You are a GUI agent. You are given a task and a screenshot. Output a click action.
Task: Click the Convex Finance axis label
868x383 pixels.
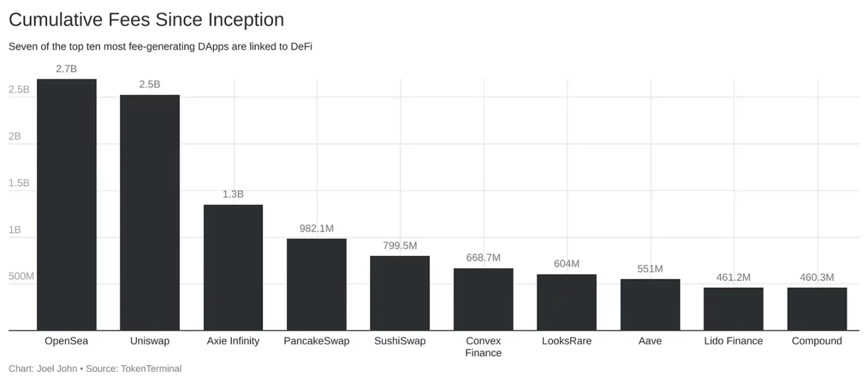tap(484, 347)
